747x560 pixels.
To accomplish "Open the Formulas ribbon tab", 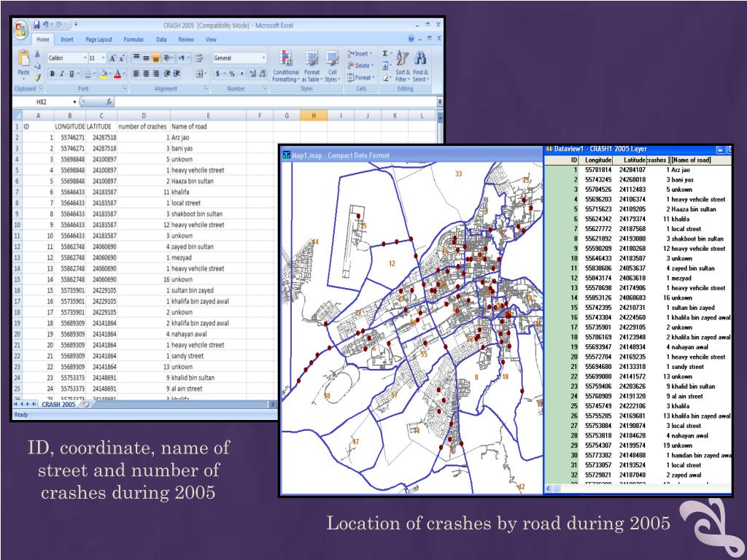I will coord(134,39).
